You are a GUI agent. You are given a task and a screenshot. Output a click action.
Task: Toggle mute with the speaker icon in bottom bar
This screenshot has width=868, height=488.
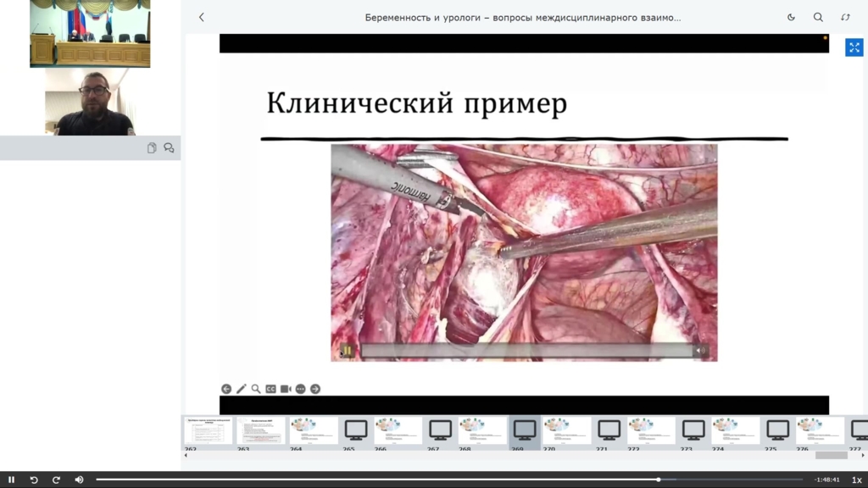[79, 480]
